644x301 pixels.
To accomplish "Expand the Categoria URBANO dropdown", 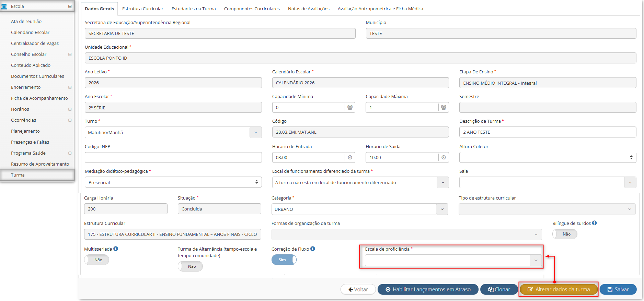I will coord(360,209).
